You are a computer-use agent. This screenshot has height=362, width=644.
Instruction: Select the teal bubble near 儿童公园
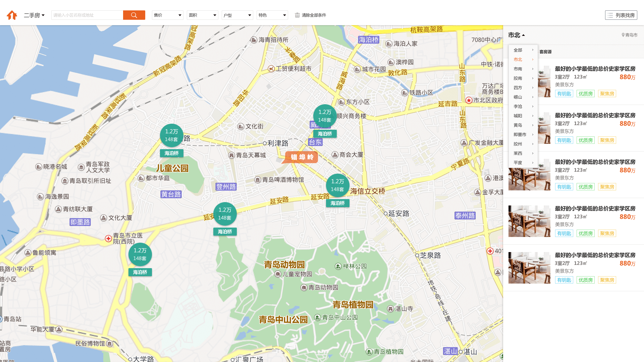[171, 135]
